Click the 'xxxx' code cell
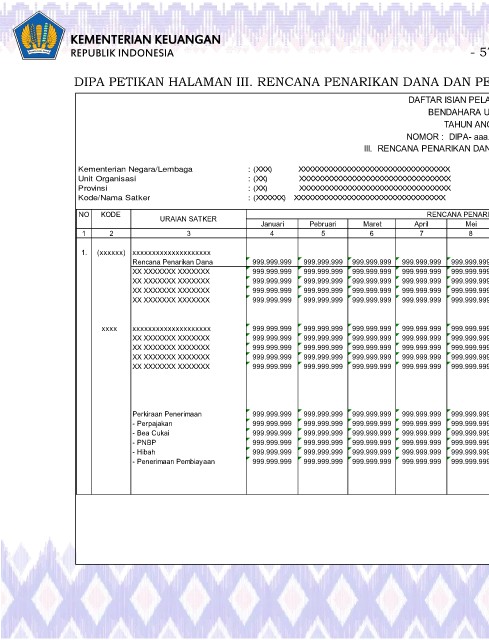This screenshot has width=489, height=640. 109,329
